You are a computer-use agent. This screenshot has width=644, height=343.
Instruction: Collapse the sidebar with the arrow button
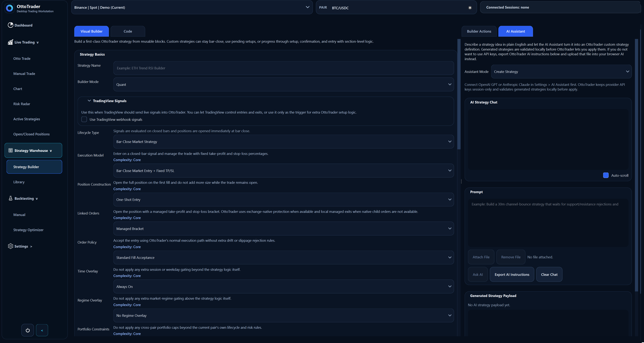(42, 330)
